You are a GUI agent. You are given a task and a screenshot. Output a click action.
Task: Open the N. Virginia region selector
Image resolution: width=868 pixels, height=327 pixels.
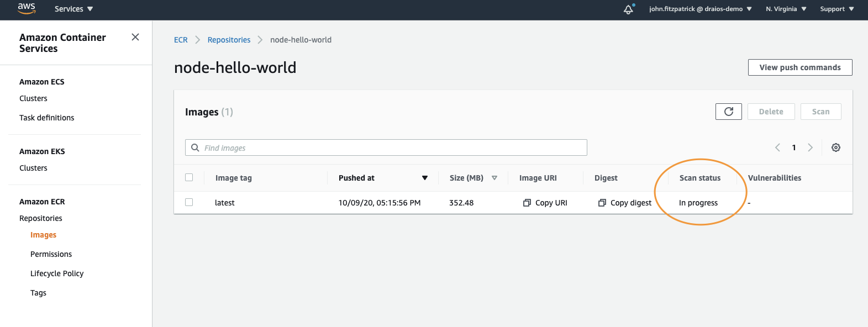tap(786, 9)
